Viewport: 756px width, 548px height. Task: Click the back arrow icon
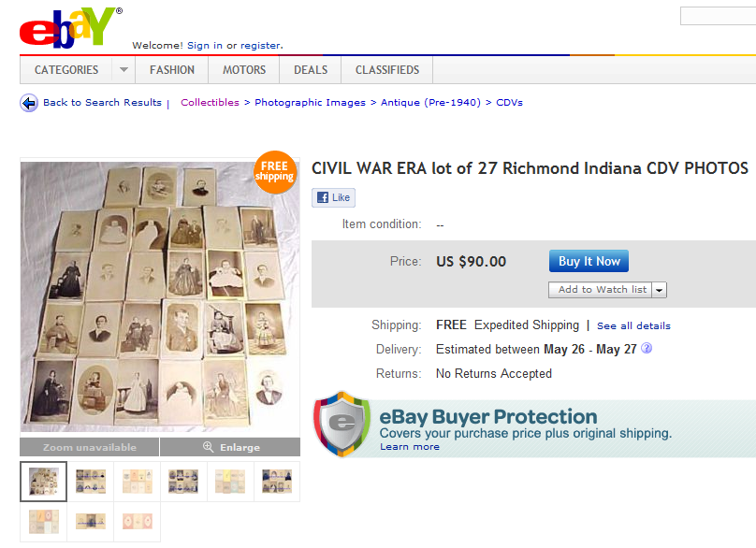coord(29,103)
